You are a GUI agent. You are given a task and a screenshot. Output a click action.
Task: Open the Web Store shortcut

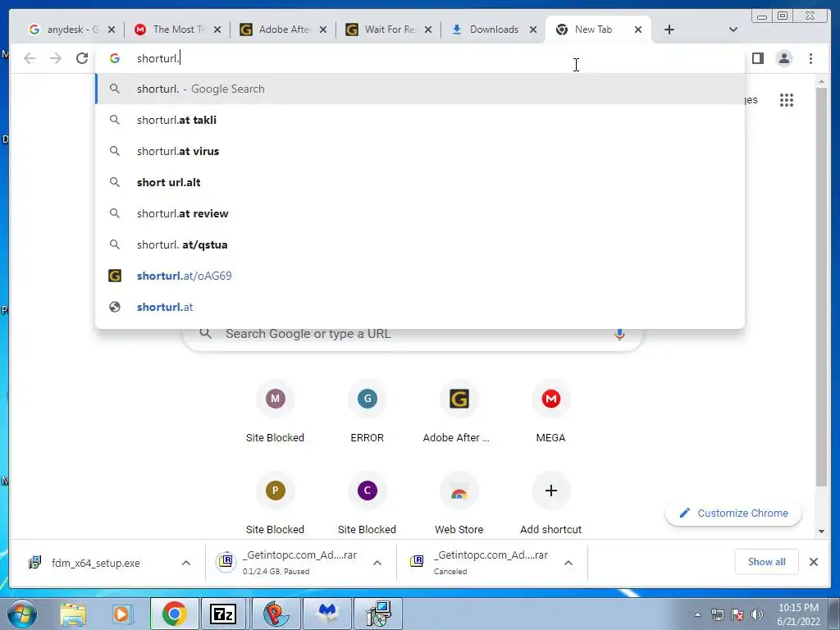click(x=459, y=504)
